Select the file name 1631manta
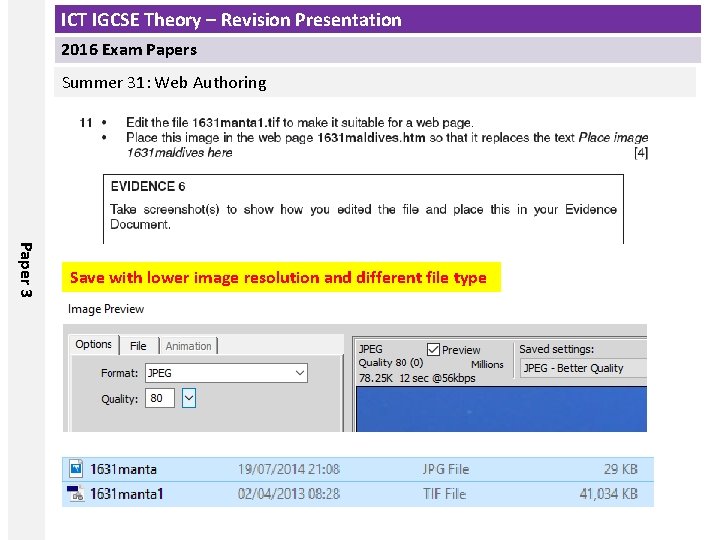 coord(124,469)
